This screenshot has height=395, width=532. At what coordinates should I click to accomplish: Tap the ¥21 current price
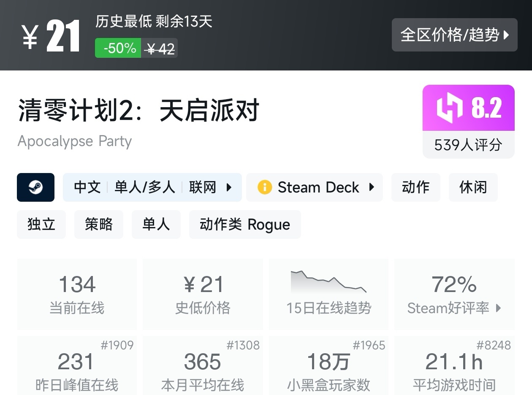pos(51,37)
